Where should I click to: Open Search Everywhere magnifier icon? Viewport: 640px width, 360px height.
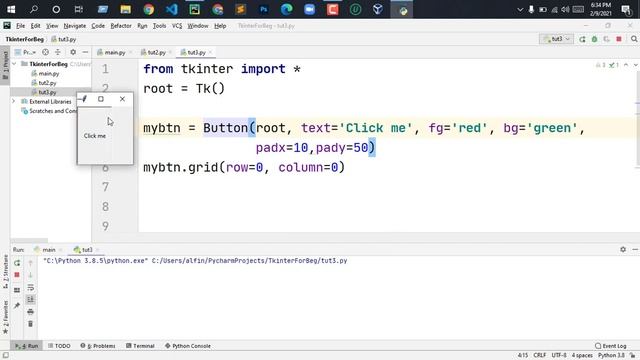634,39
